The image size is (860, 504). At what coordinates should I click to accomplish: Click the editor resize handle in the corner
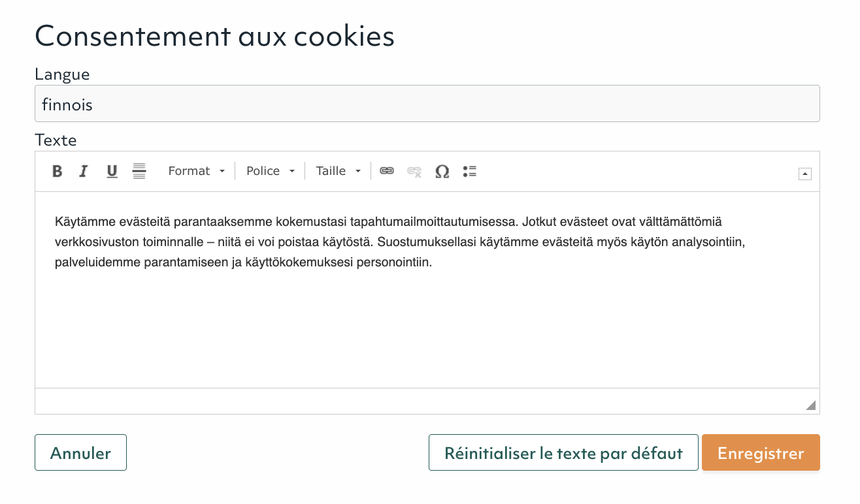pyautogui.click(x=811, y=405)
